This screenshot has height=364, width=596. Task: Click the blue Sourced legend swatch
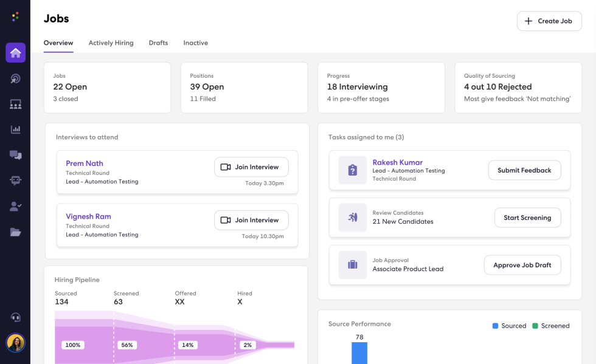pos(495,326)
